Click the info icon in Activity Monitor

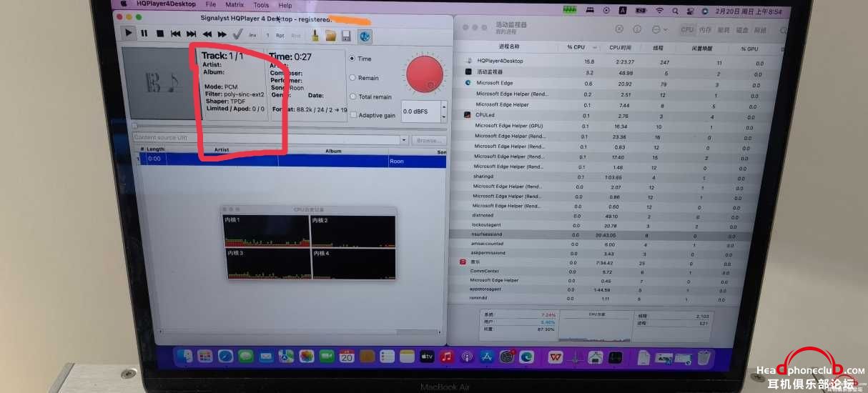point(638,29)
